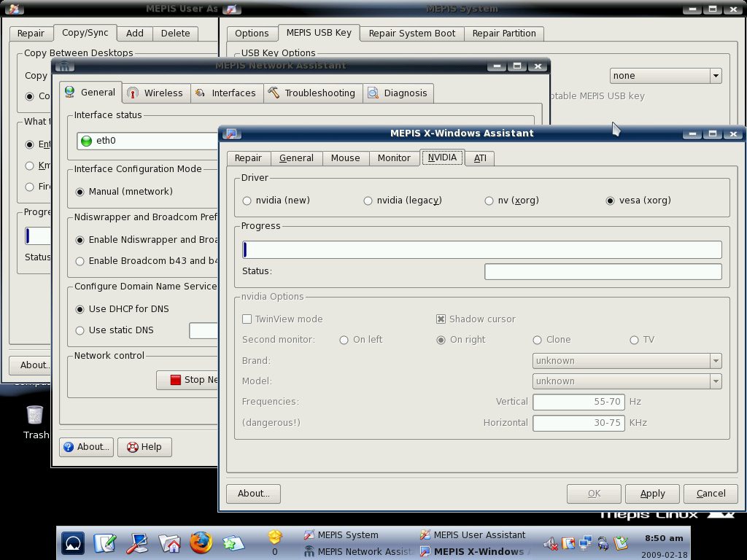Click the notes checklist tray icon

pos(622,543)
